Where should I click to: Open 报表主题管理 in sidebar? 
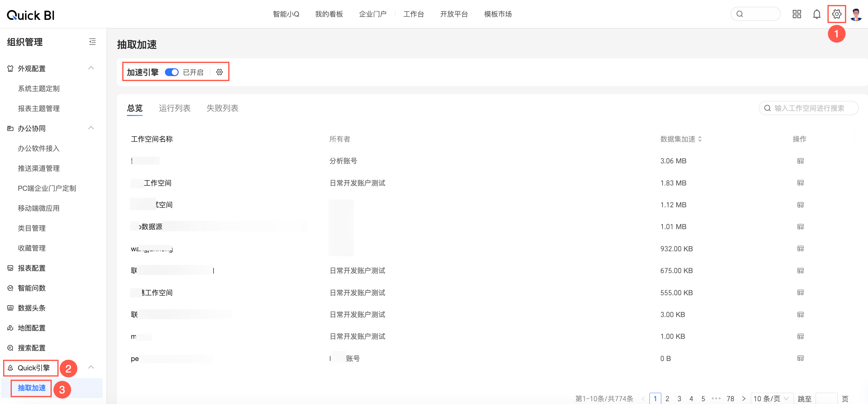[x=39, y=108]
